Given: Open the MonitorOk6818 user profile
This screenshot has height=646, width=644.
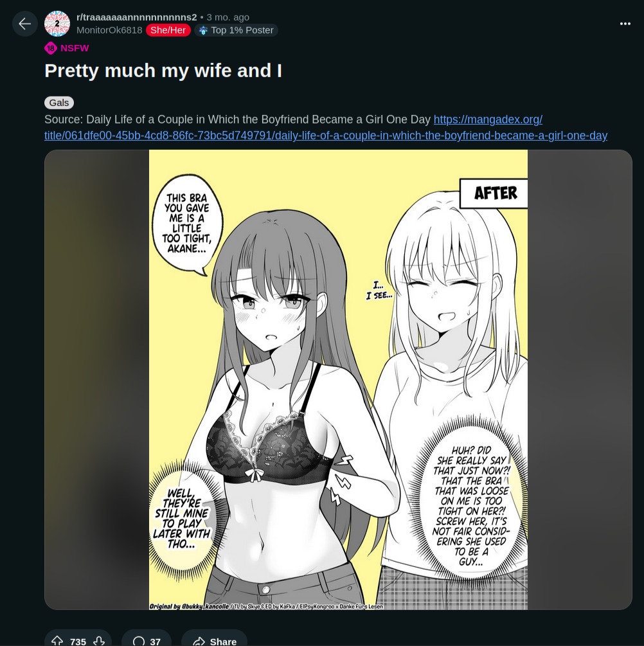Looking at the screenshot, I should pyautogui.click(x=109, y=30).
